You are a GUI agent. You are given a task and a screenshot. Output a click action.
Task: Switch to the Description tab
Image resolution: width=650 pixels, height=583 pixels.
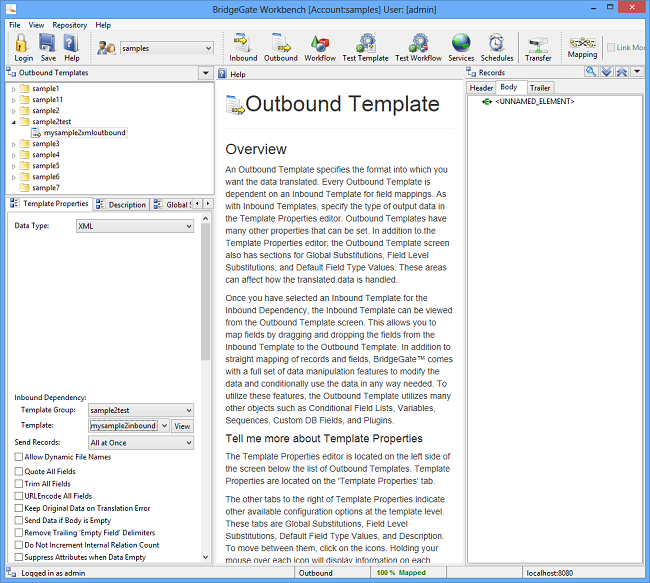pos(121,204)
